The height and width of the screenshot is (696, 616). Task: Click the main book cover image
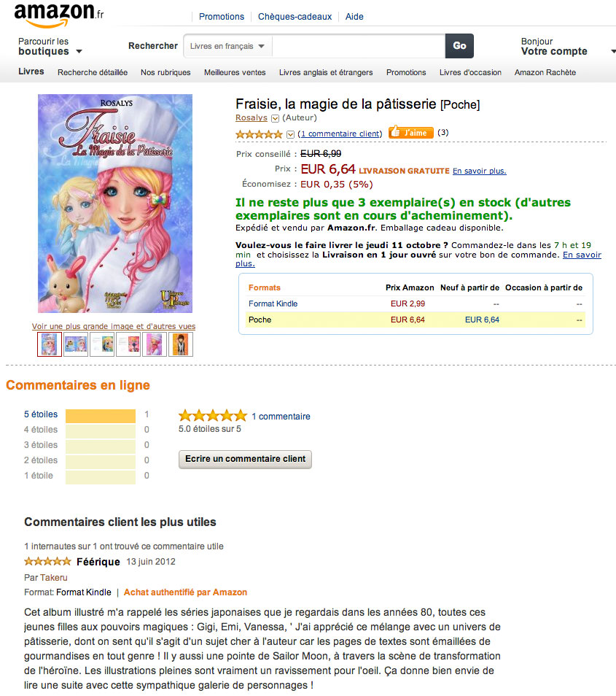coord(115,204)
